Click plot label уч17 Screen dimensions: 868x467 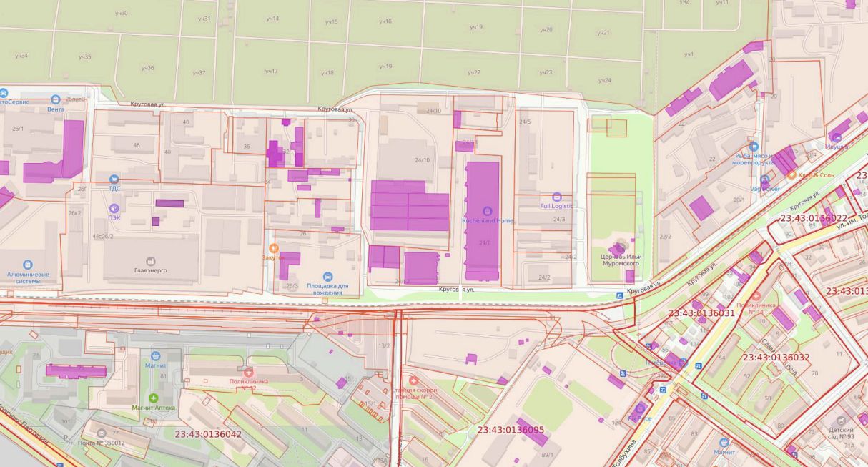pos(271,71)
